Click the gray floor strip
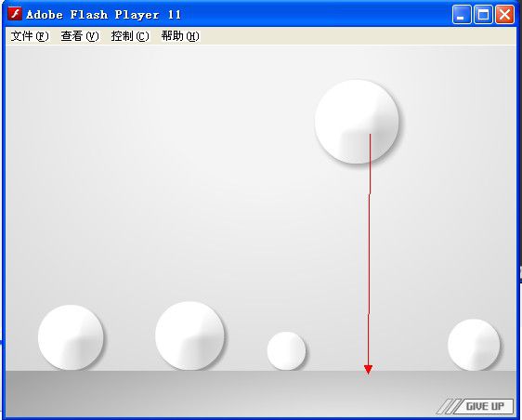This screenshot has height=420, width=522. (233, 393)
